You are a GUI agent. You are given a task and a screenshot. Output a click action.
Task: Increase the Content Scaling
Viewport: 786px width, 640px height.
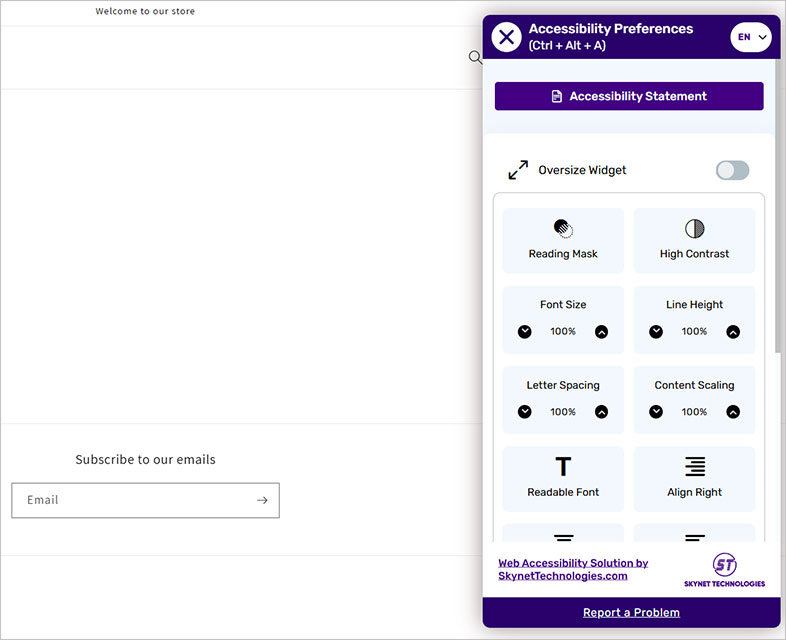(x=733, y=412)
